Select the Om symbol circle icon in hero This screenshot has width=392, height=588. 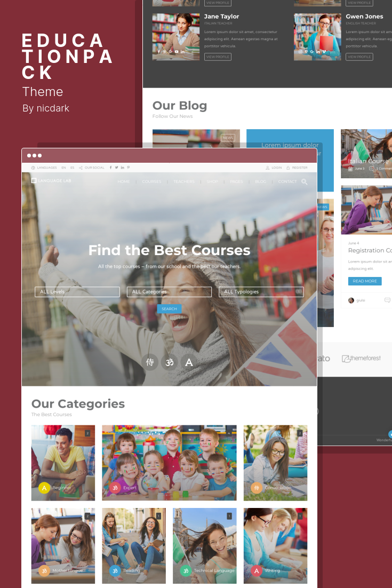tap(170, 362)
